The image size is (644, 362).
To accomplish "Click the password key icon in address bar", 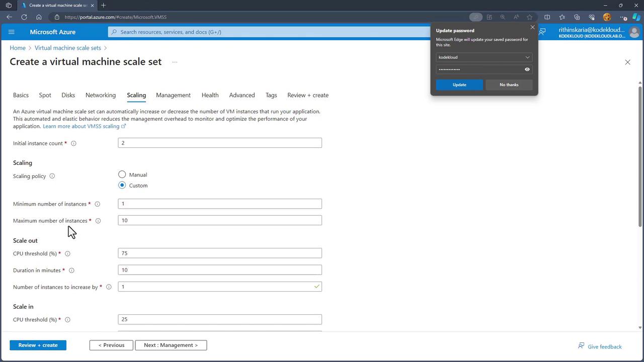I will point(475,17).
